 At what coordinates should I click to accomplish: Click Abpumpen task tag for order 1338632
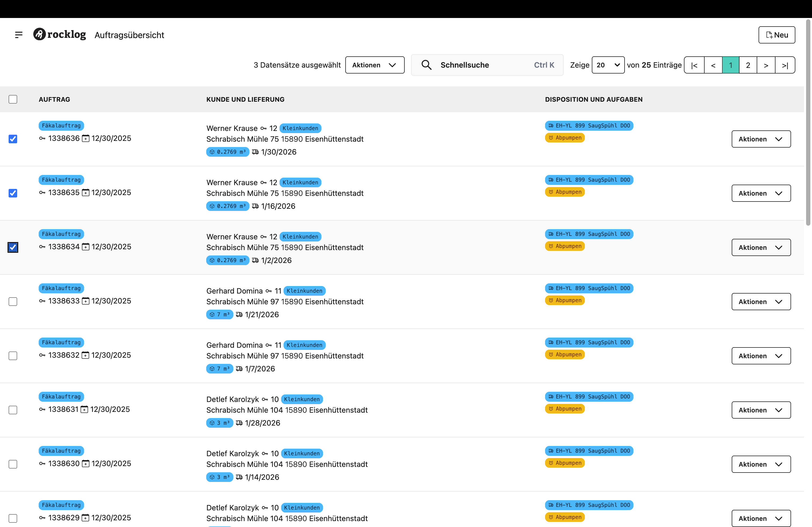tap(565, 354)
